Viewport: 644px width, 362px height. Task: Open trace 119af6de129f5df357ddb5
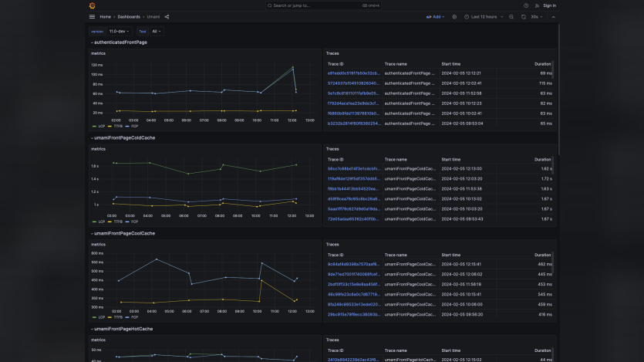[x=354, y=179]
